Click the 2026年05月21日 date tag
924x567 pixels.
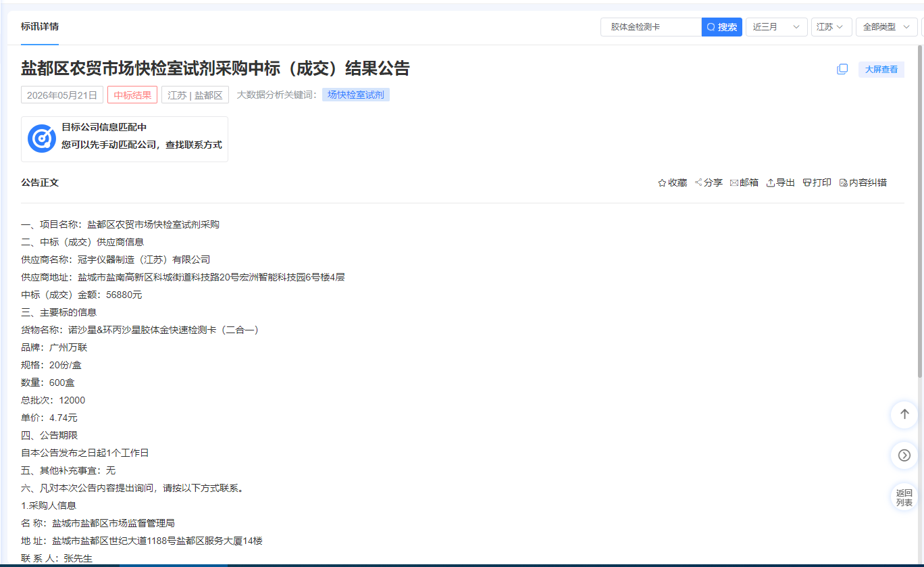(62, 95)
